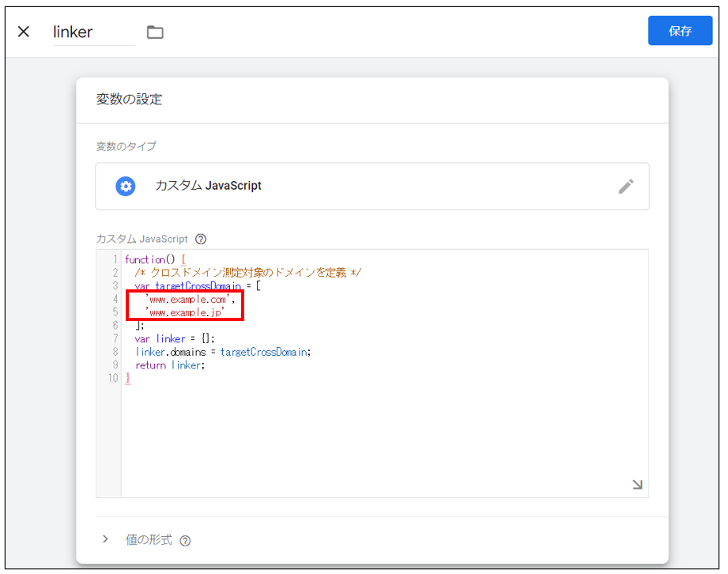Image resolution: width=728 pixels, height=574 pixels.
Task: Click the 'www.example.jp' string in code
Action: (x=185, y=312)
